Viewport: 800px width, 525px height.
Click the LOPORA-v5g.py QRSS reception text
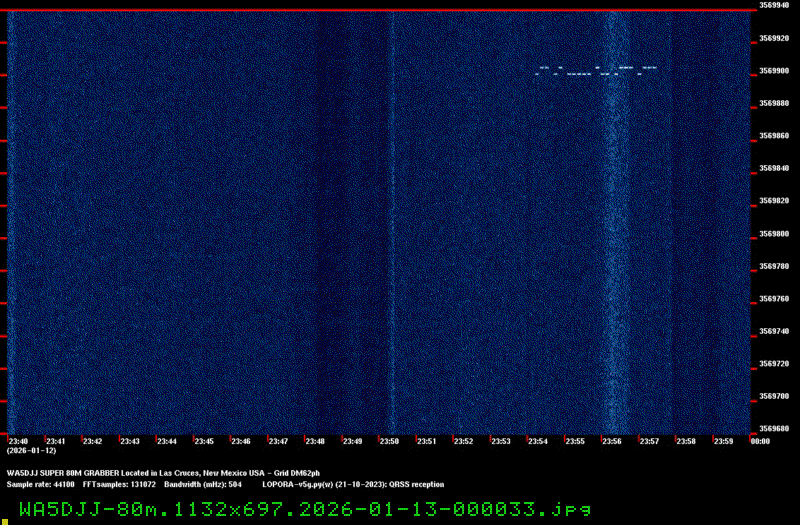click(x=353, y=484)
